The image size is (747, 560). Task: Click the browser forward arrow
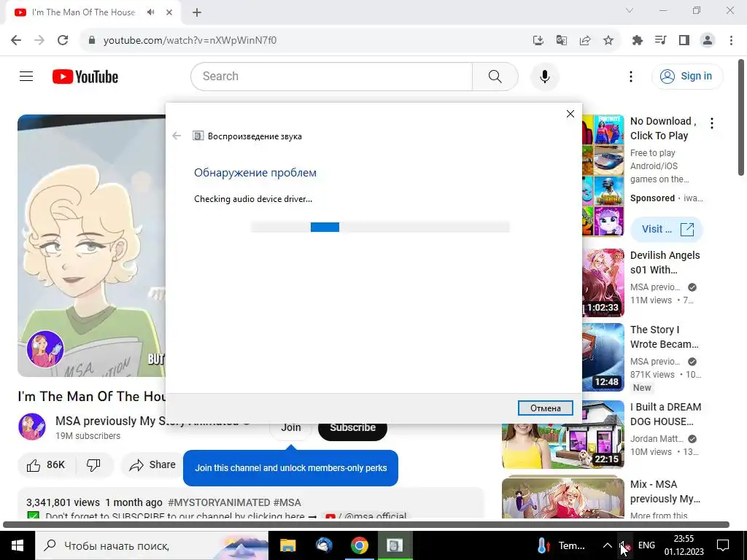(x=39, y=40)
